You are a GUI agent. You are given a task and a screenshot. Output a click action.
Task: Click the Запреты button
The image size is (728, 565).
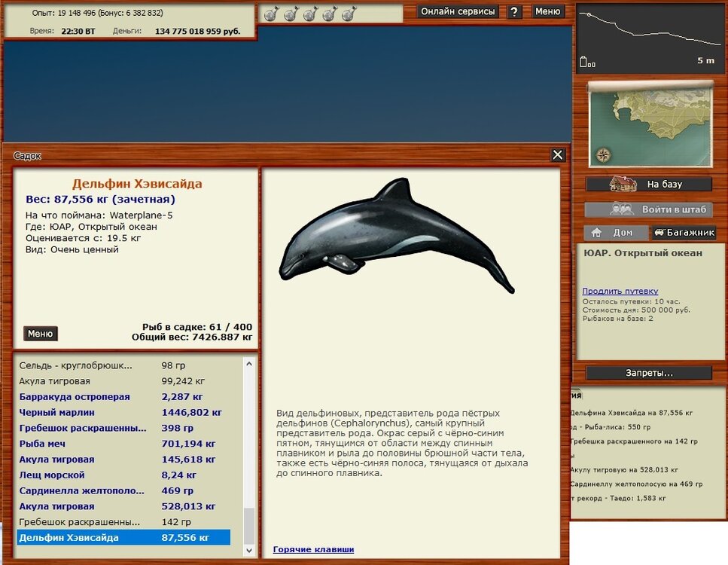click(x=649, y=373)
